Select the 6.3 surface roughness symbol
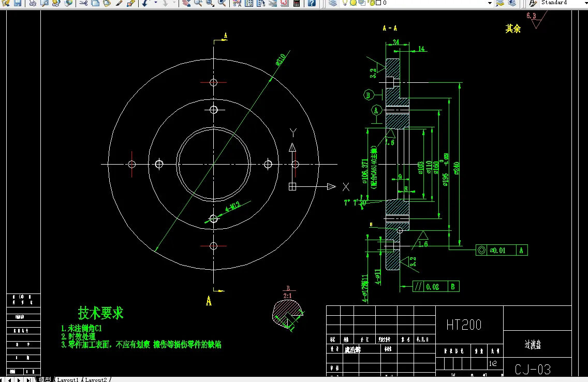588x382 pixels. 536,19
